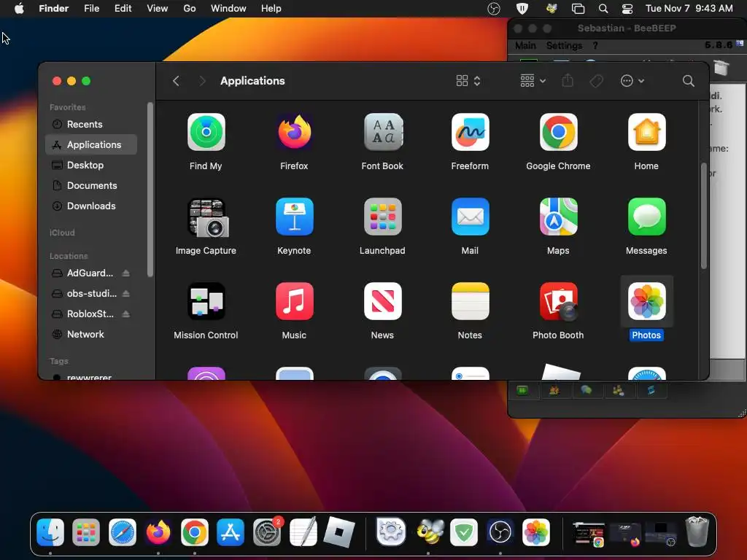Open Trash in the Dock

point(697,532)
